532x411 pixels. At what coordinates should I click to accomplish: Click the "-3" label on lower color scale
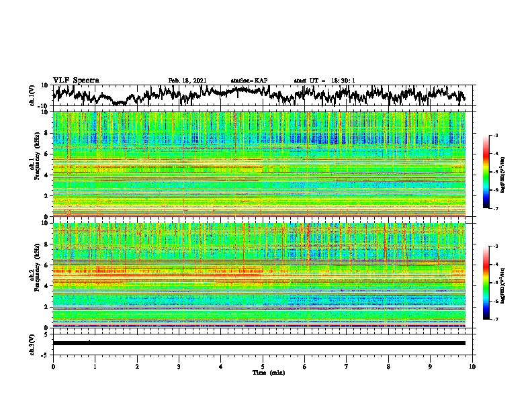(496, 246)
